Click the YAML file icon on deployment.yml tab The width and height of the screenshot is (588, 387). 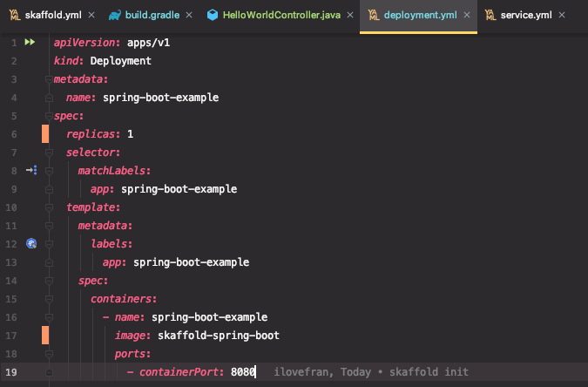[374, 15]
